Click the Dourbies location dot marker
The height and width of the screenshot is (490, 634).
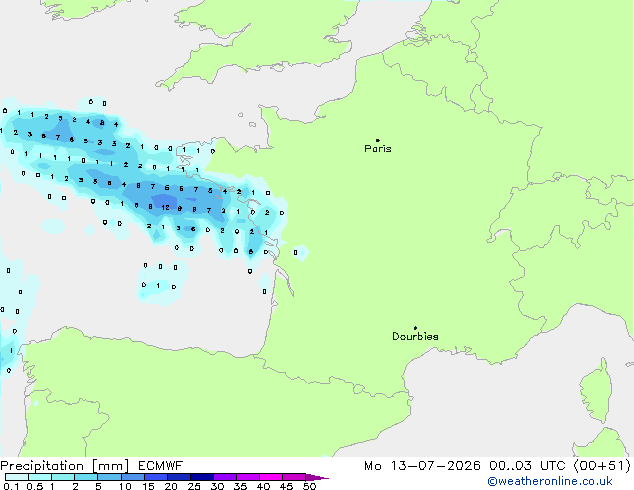click(415, 328)
